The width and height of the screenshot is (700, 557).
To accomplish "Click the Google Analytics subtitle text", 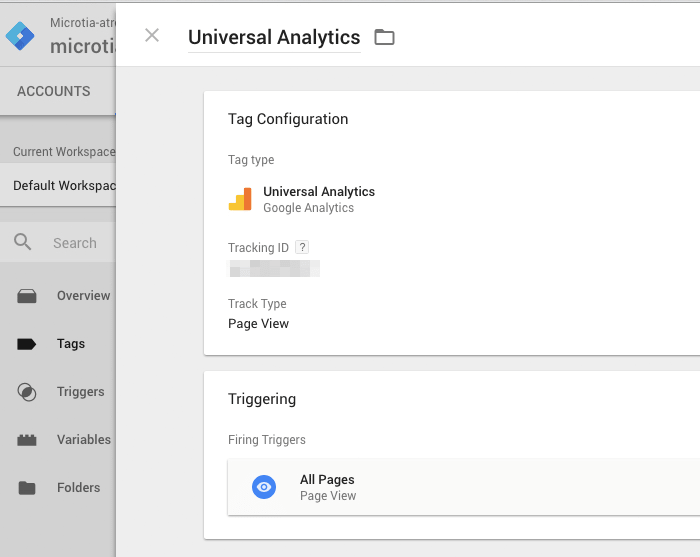I will [x=308, y=208].
